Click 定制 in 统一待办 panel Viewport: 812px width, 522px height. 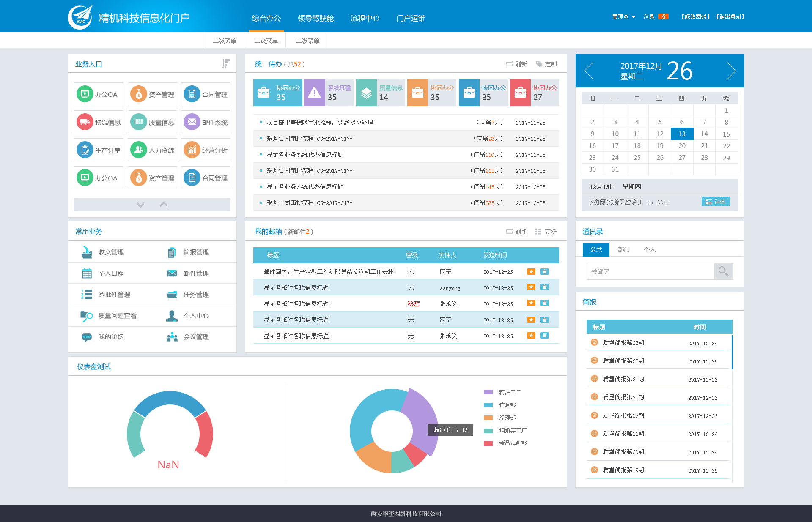[546, 64]
